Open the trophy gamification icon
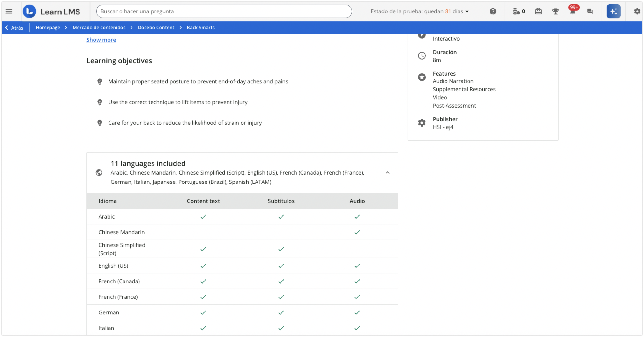644x337 pixels. pos(556,11)
